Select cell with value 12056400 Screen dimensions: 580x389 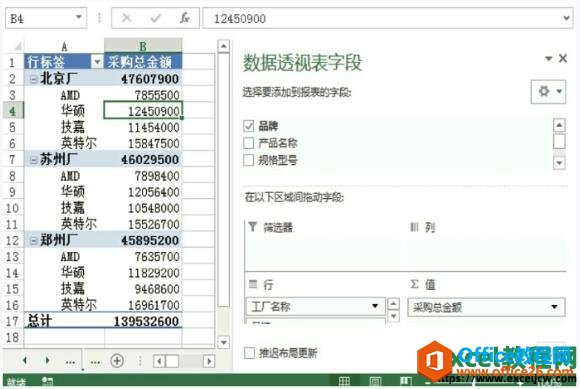coord(143,192)
